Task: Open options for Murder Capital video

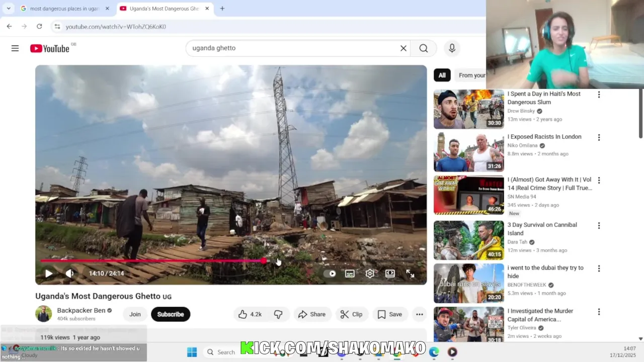Action: (x=599, y=312)
